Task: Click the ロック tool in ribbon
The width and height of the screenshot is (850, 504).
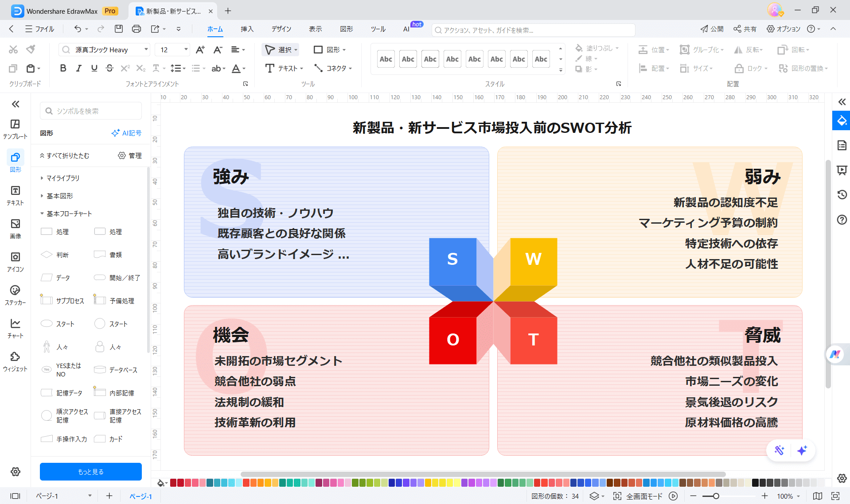Action: tap(751, 68)
